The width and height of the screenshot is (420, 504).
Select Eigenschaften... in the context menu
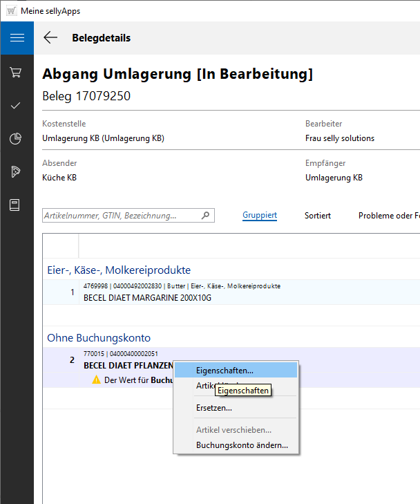[225, 371]
